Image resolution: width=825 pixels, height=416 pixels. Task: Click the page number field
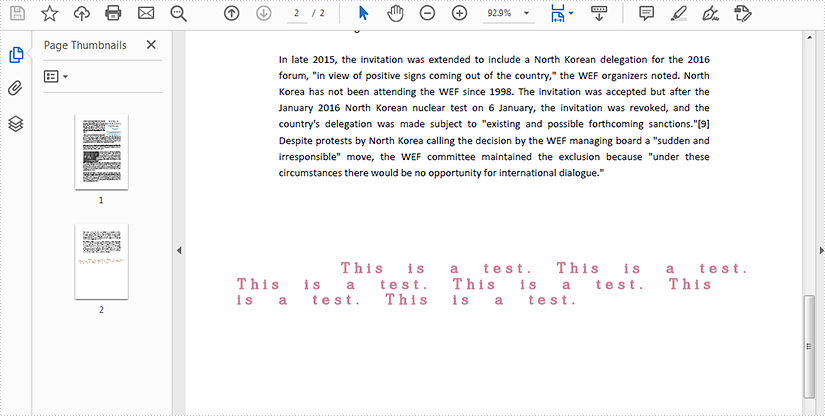[x=297, y=13]
